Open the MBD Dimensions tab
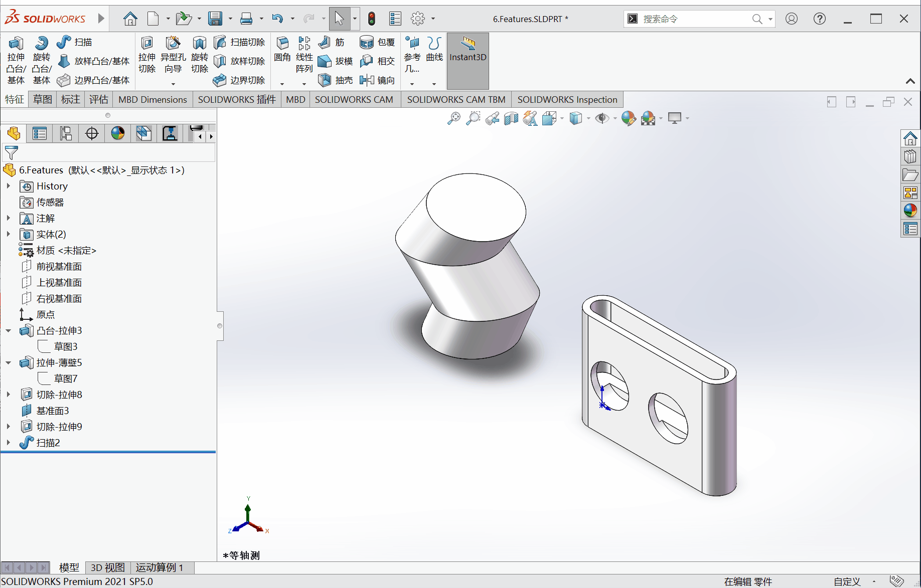921x588 pixels. pyautogui.click(x=152, y=99)
